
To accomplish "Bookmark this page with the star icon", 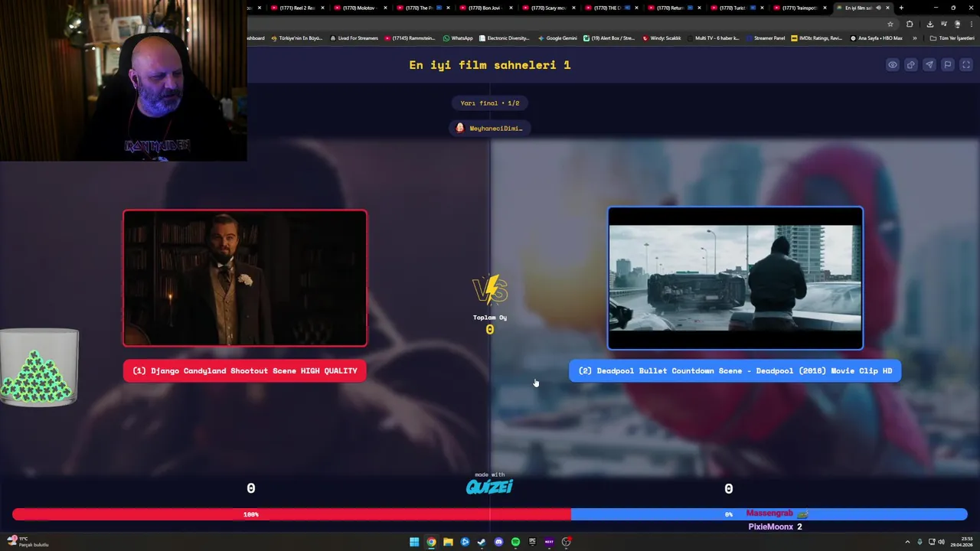I will 890,24.
